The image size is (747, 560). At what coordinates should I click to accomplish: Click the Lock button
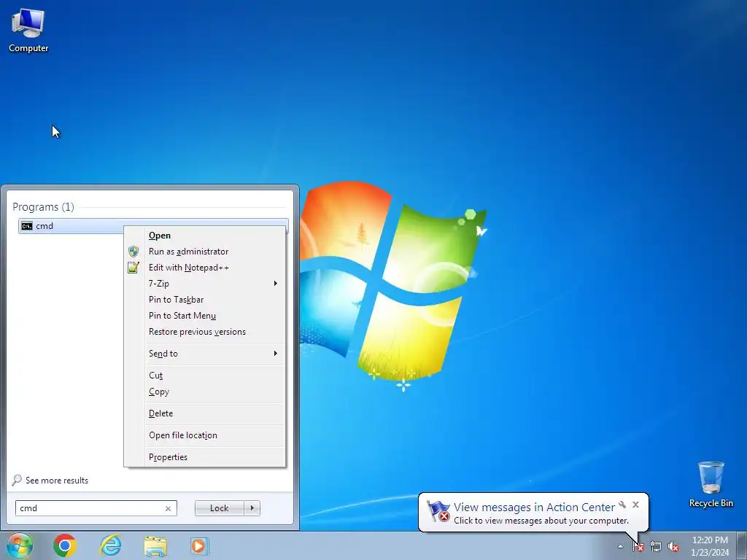219,508
